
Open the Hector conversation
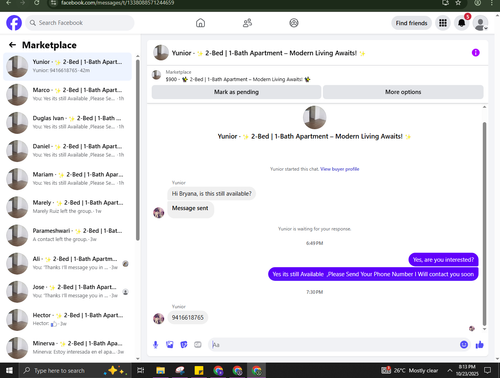coord(67,320)
